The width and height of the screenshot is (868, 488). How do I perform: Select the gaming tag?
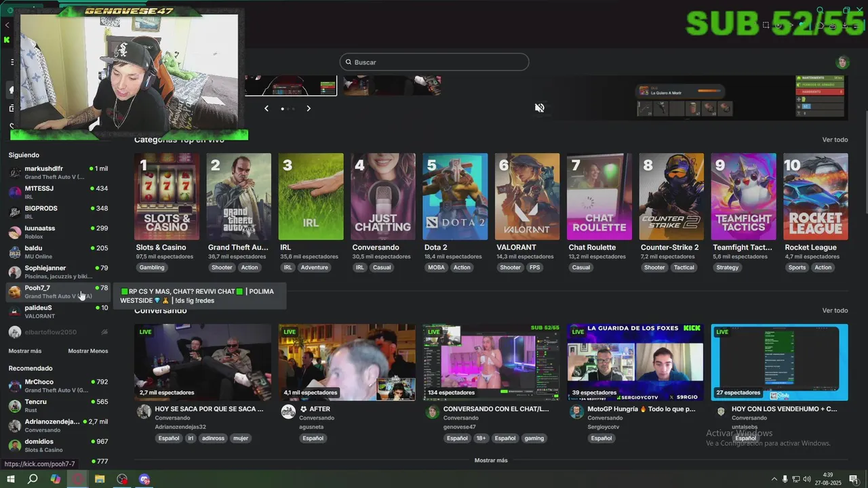coord(534,439)
